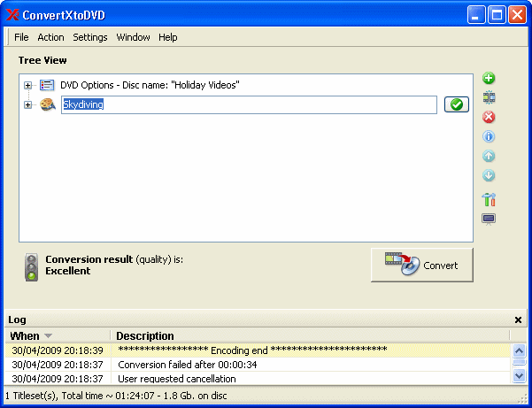Close the Log panel
This screenshot has width=532, height=408.
[x=518, y=319]
